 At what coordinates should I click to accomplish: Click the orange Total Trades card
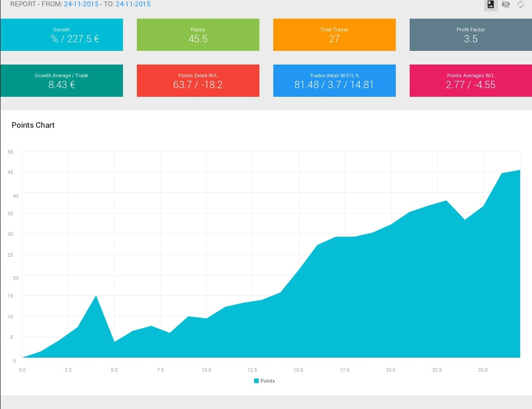[x=335, y=35]
